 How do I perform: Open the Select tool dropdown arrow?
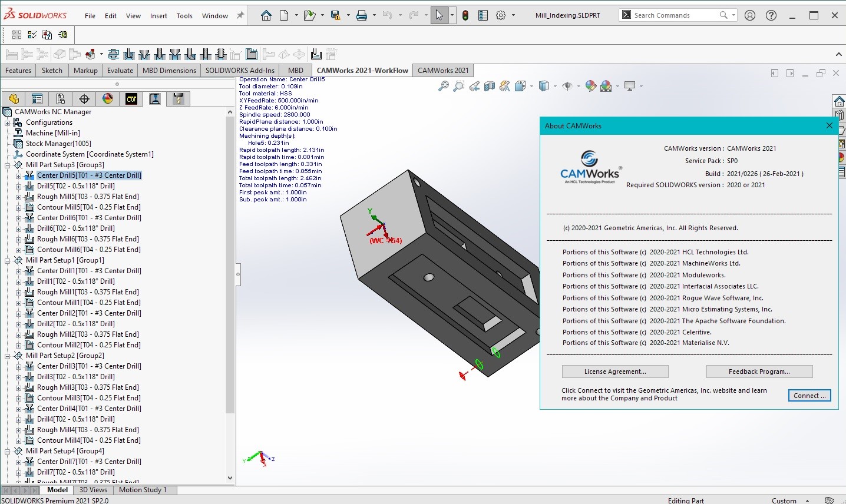pos(452,15)
